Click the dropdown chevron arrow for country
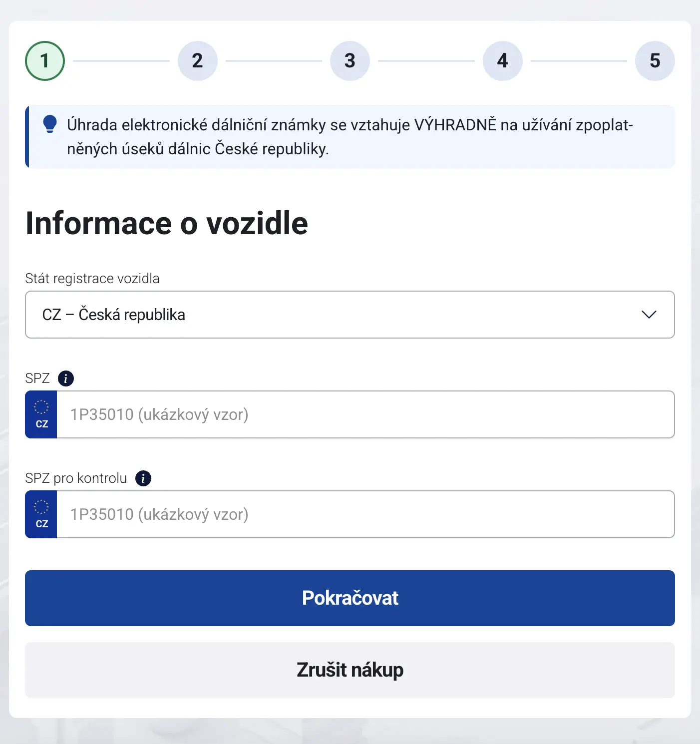The width and height of the screenshot is (700, 744). [649, 315]
